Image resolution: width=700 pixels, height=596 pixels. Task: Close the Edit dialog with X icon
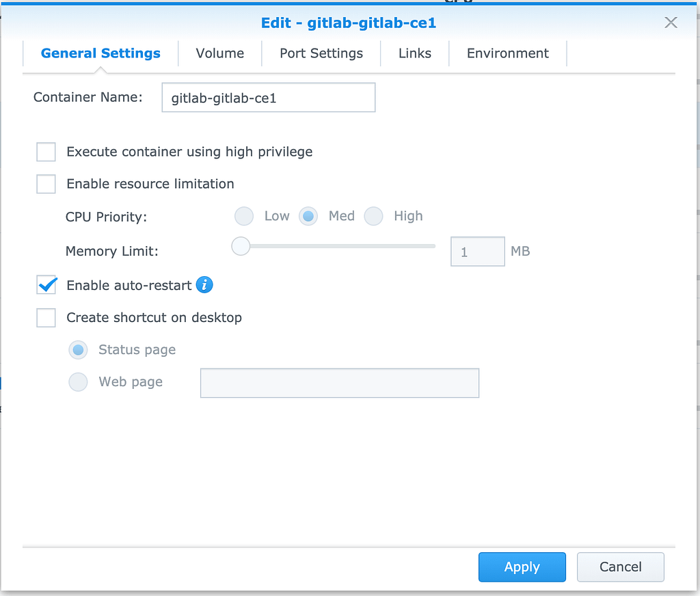[x=671, y=23]
